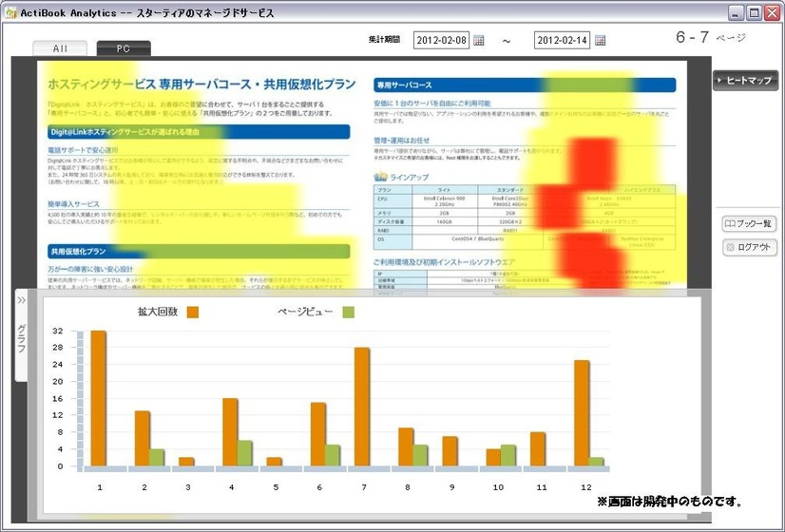Close the ActiBook Analytics window

[x=773, y=12]
